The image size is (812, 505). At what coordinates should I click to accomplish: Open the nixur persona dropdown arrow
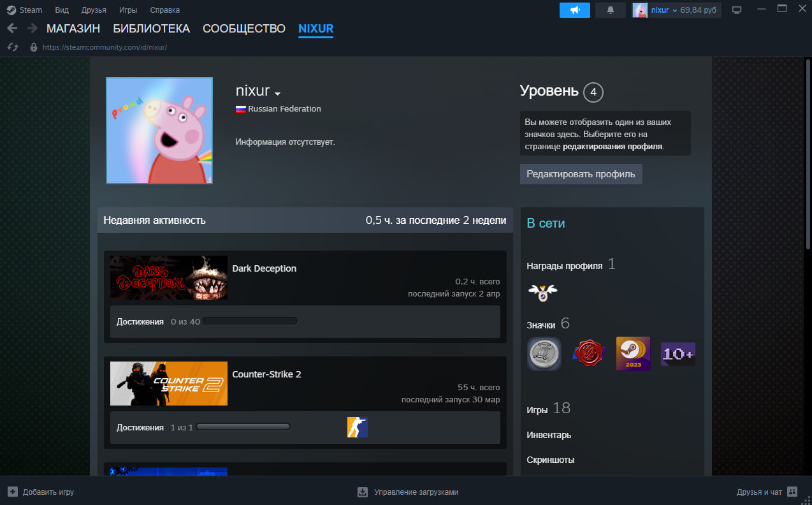277,94
